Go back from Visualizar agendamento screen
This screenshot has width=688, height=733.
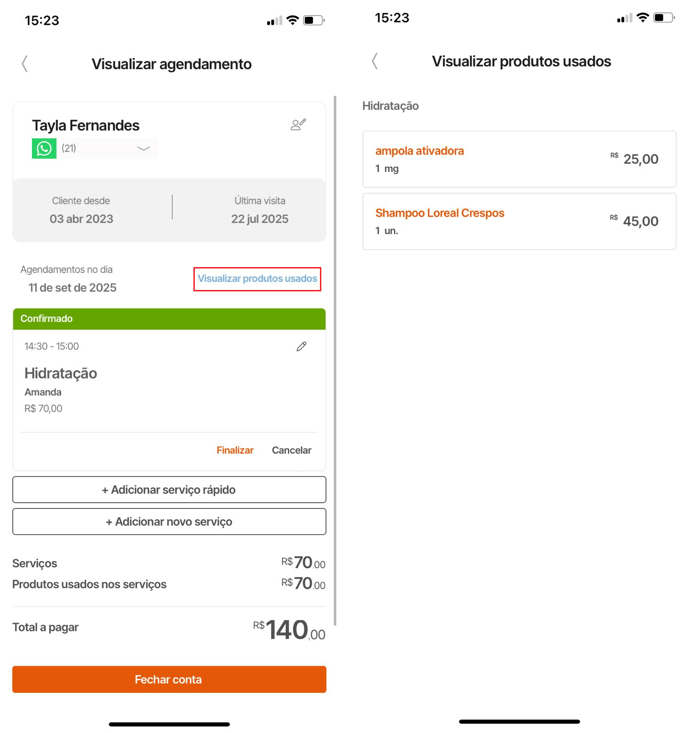[x=25, y=64]
